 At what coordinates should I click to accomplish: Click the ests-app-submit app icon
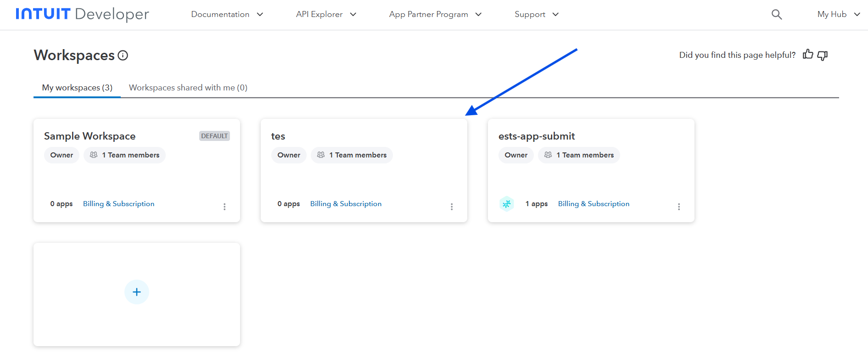click(507, 204)
